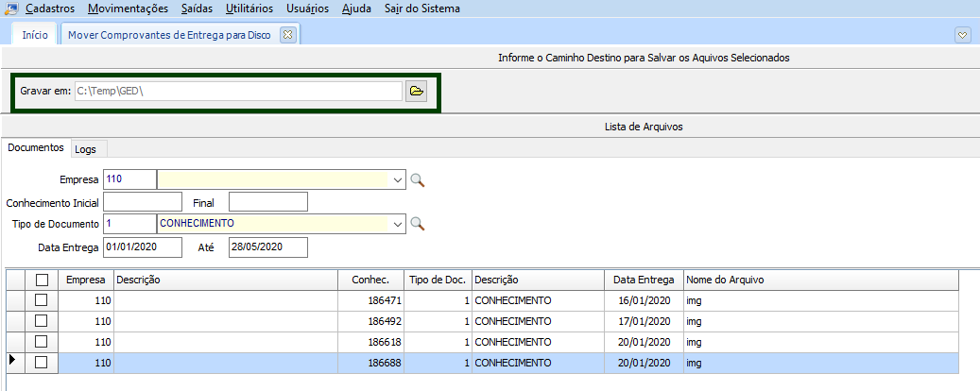
Task: Click the application icon in menu bar
Action: pyautogui.click(x=11, y=8)
